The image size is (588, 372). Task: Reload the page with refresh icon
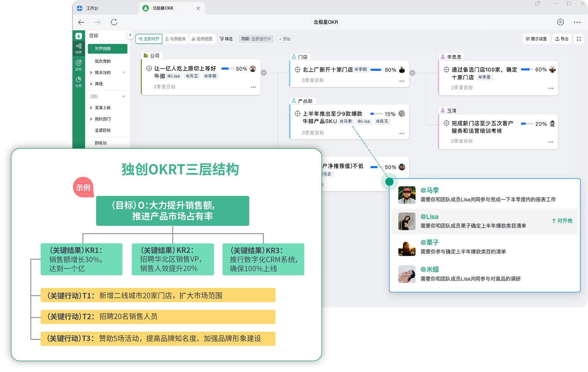(x=114, y=22)
